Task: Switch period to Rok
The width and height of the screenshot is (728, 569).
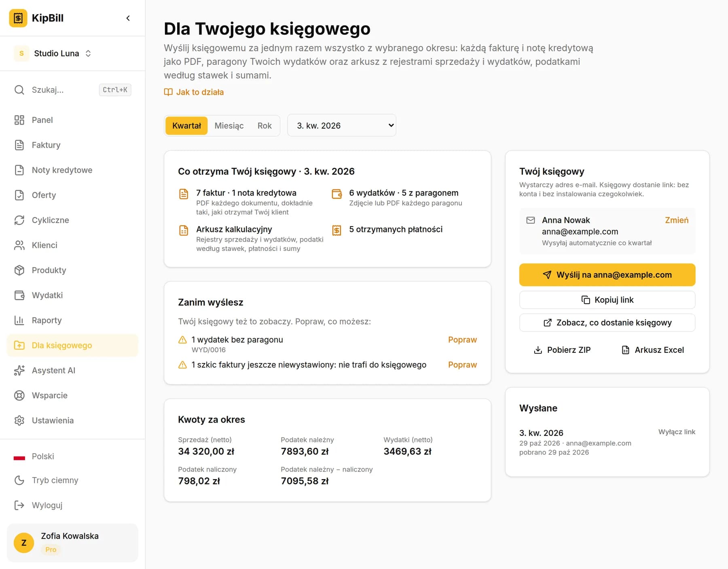Action: (x=265, y=126)
